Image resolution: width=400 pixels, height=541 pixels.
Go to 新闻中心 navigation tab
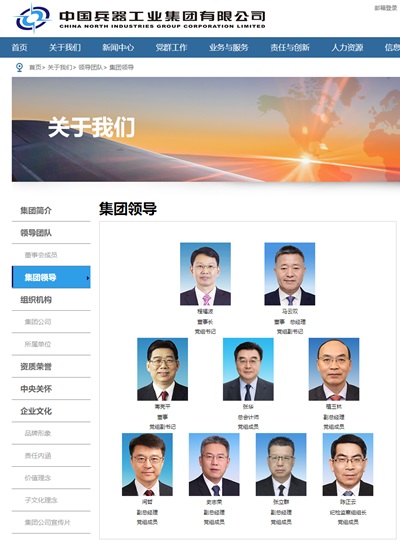click(118, 48)
